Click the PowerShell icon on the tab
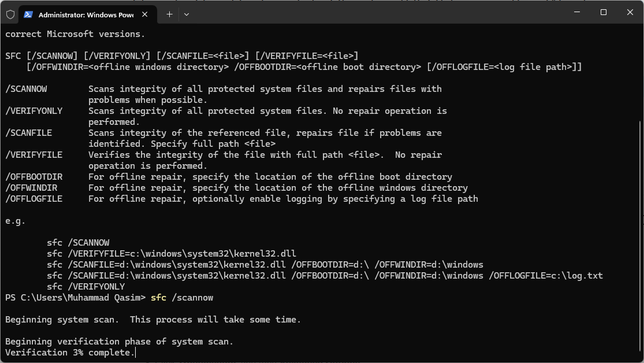This screenshot has width=644, height=363. [x=28, y=14]
